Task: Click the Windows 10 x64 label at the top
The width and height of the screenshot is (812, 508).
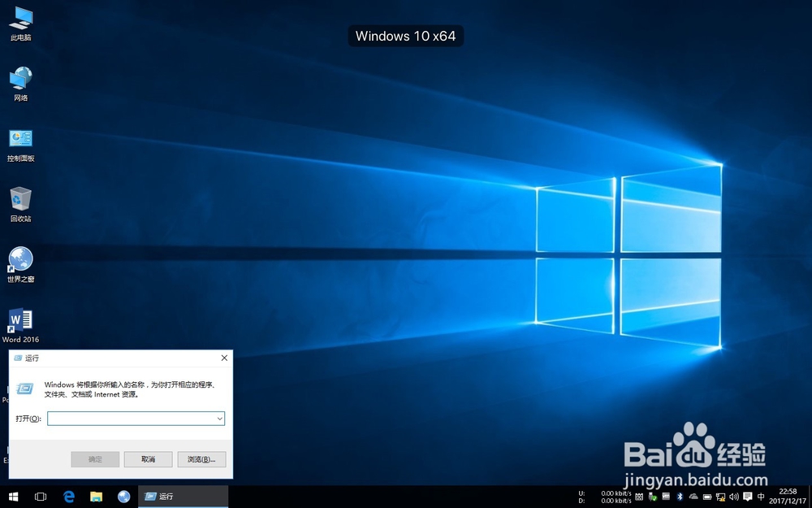Action: tap(405, 36)
